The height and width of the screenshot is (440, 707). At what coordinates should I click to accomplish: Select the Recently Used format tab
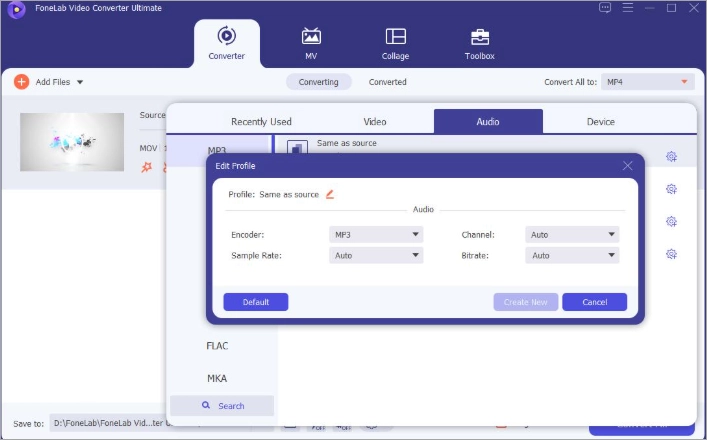(x=262, y=122)
